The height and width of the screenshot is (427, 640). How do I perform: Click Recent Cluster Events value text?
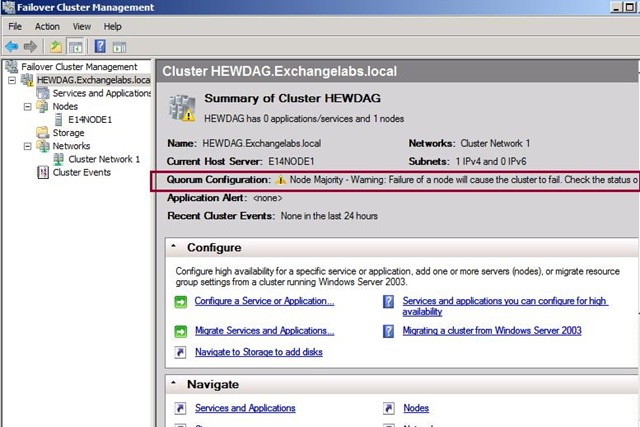click(329, 216)
